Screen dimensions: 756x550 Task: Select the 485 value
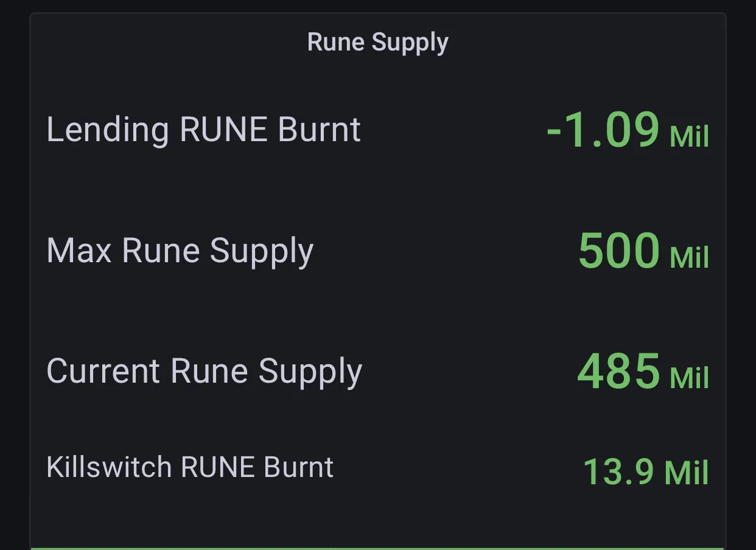click(618, 371)
